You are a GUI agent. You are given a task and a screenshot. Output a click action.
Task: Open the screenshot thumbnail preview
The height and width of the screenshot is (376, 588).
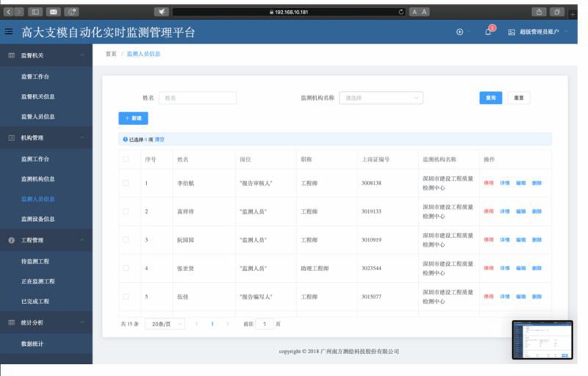coord(542,340)
